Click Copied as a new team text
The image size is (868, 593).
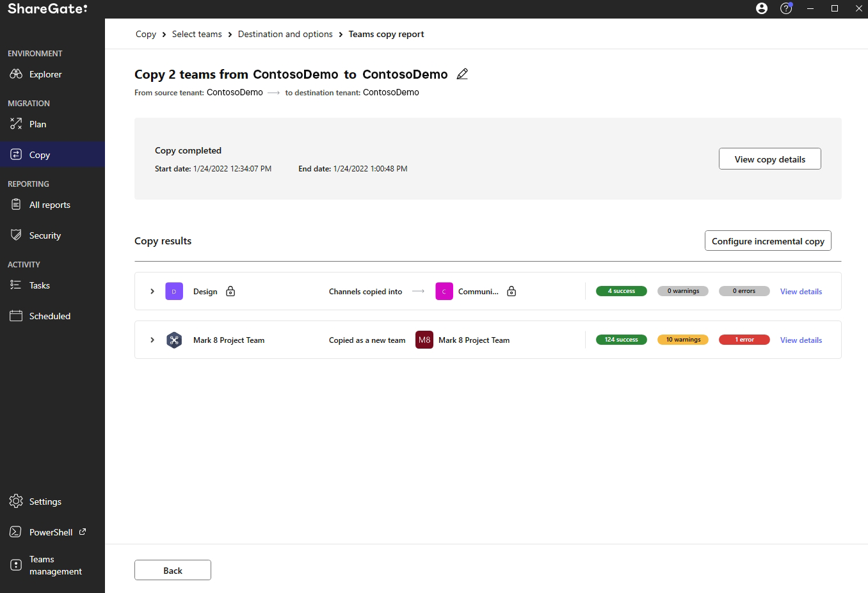pos(367,340)
